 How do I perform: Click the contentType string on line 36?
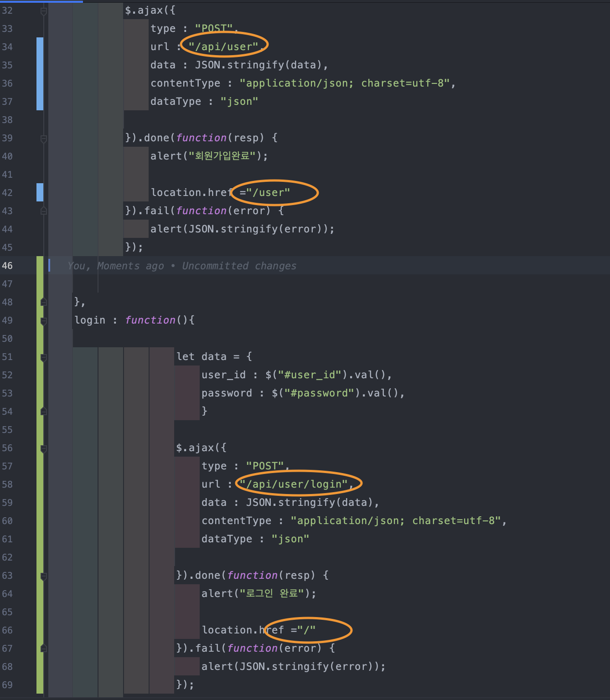[x=345, y=83]
